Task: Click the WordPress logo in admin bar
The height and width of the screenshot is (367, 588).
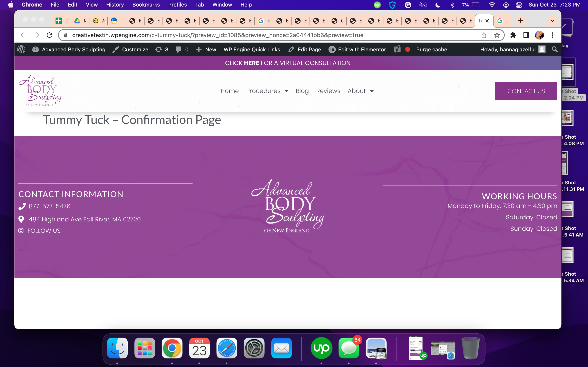Action: tap(21, 50)
